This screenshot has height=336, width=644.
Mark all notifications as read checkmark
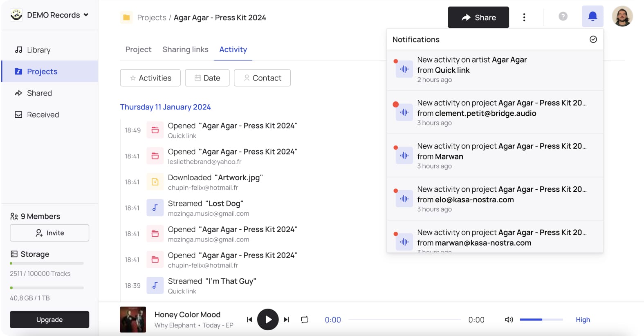tap(593, 39)
